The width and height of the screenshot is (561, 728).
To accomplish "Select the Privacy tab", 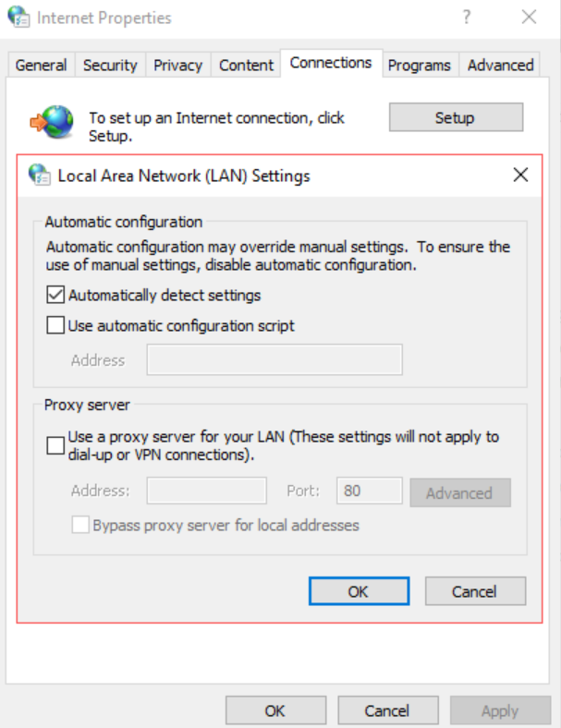I will click(x=177, y=65).
